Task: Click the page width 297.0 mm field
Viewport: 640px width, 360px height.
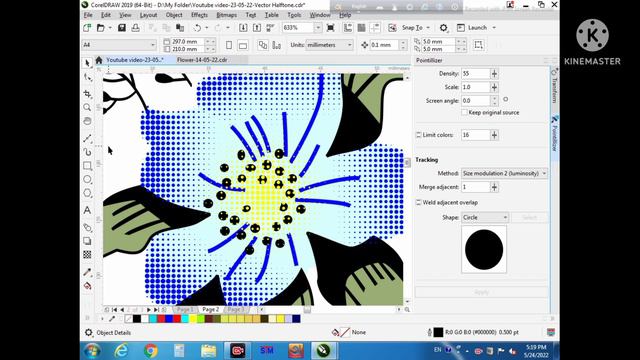Action: click(187, 41)
